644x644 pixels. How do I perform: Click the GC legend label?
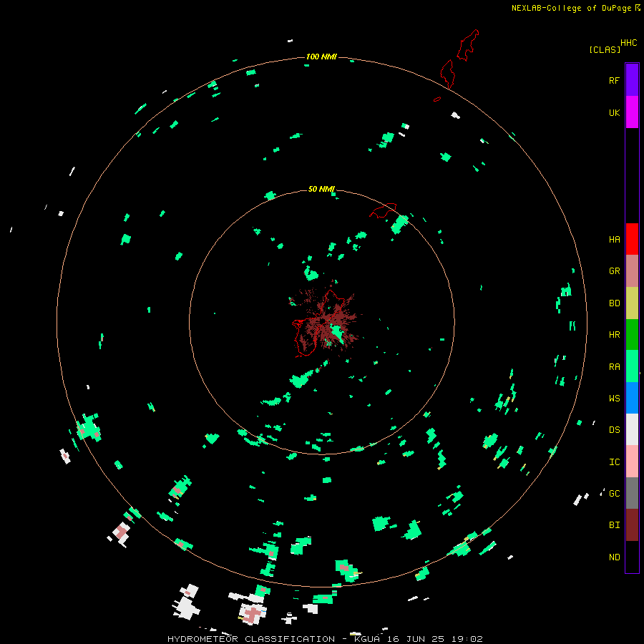614,494
